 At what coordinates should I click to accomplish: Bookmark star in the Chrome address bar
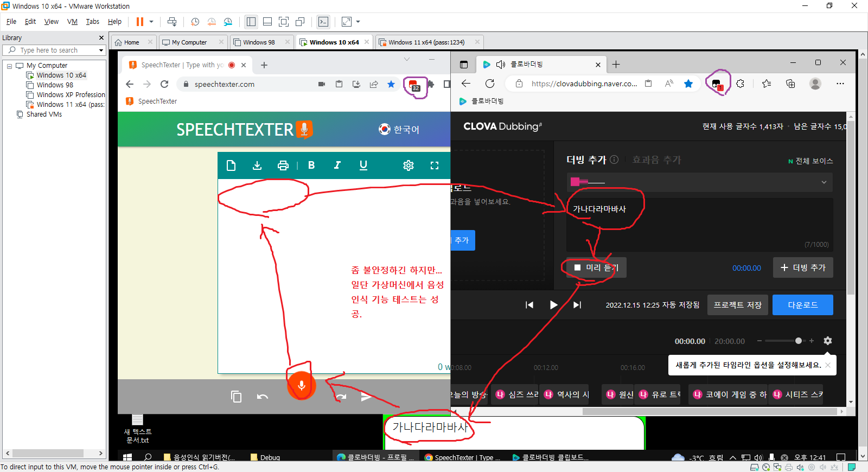tap(391, 84)
